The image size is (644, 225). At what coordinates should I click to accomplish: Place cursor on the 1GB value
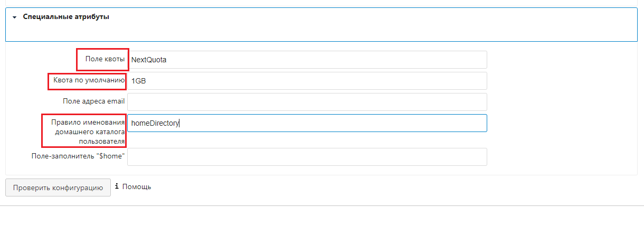(139, 81)
